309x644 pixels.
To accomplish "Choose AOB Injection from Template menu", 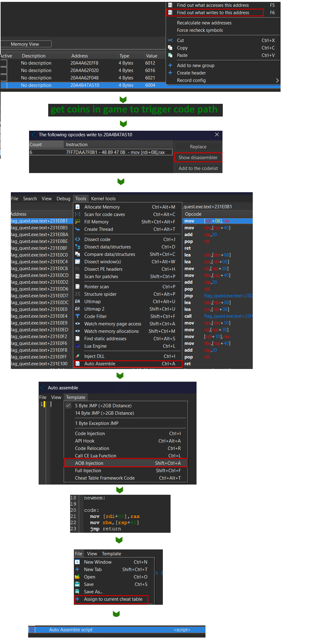I will click(126, 463).
